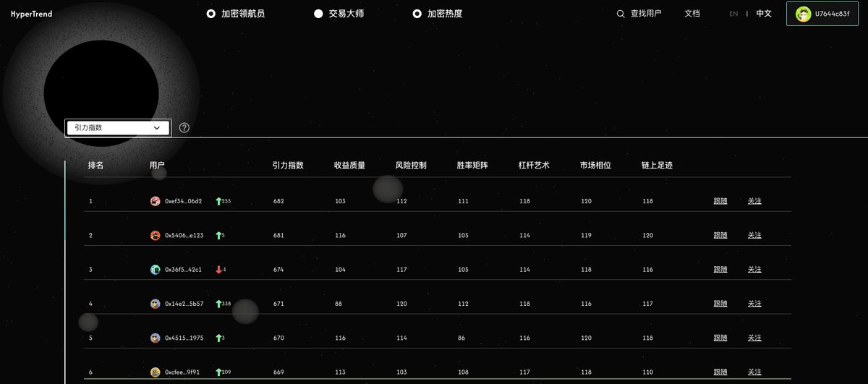
Task: Click avatar of user 0xcfee...9f91
Action: (155, 372)
